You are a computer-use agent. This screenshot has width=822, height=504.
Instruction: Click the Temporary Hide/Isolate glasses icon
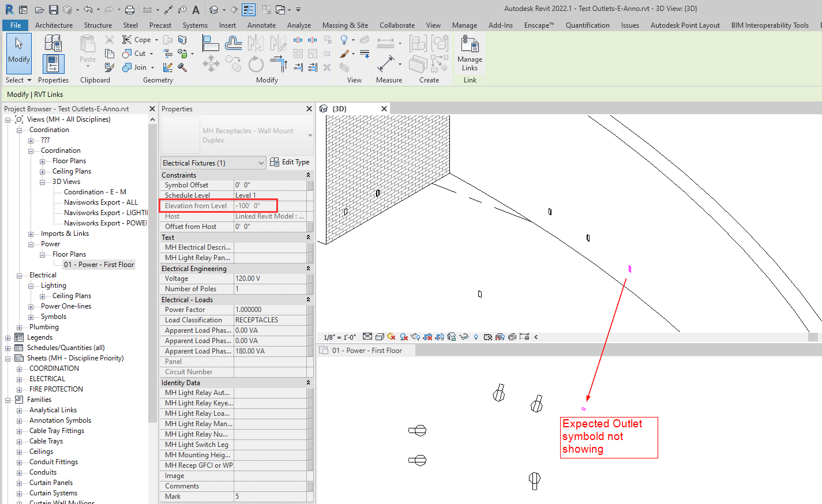(464, 337)
